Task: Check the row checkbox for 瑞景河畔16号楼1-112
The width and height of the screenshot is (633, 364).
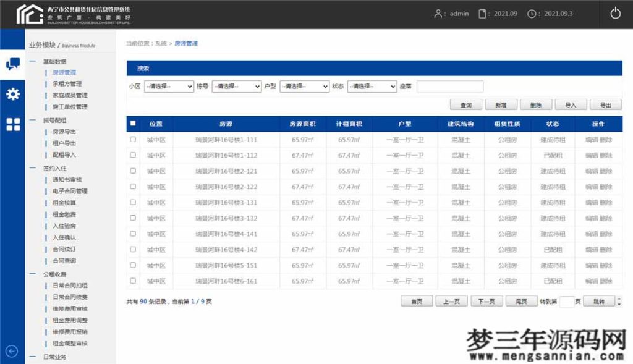Action: click(x=133, y=155)
